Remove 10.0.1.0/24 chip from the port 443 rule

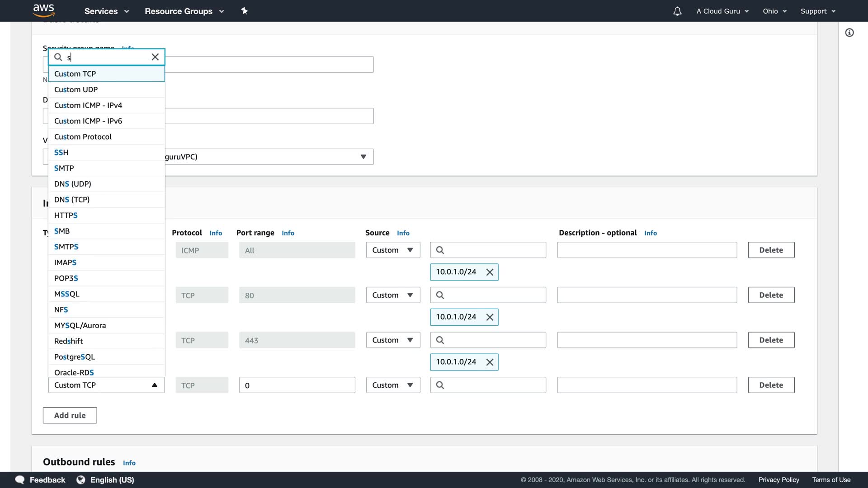(490, 362)
